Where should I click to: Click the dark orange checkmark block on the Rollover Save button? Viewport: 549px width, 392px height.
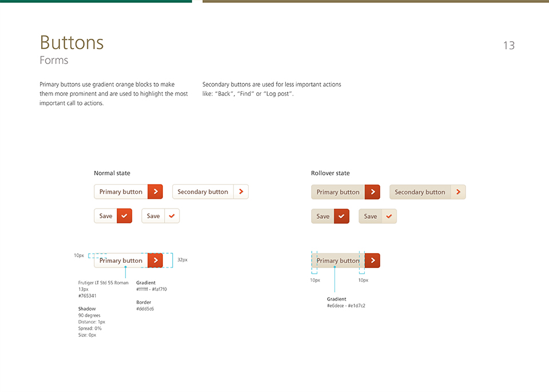[x=341, y=217]
